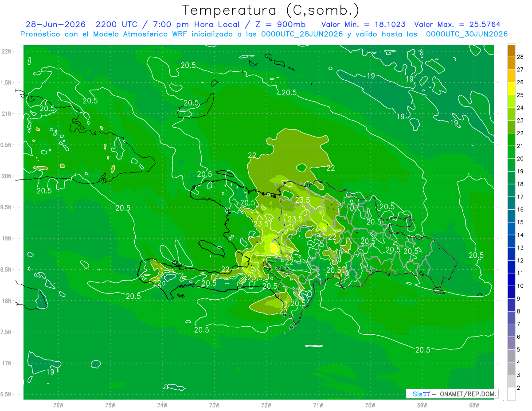
Task: Click the '18N' latitude axis label
Action: coord(7,301)
